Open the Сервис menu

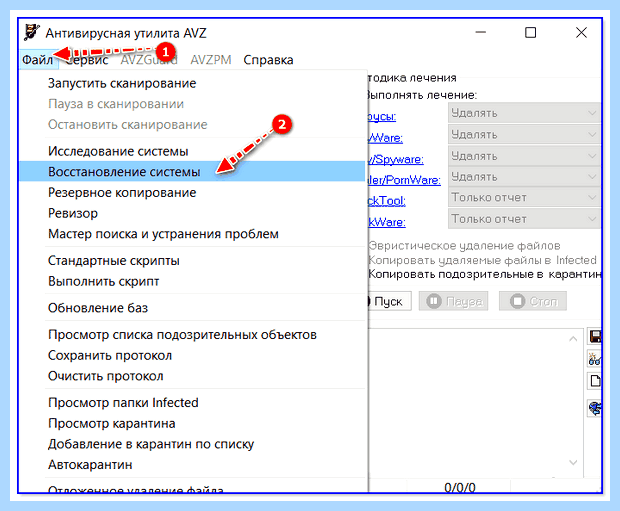pos(87,60)
